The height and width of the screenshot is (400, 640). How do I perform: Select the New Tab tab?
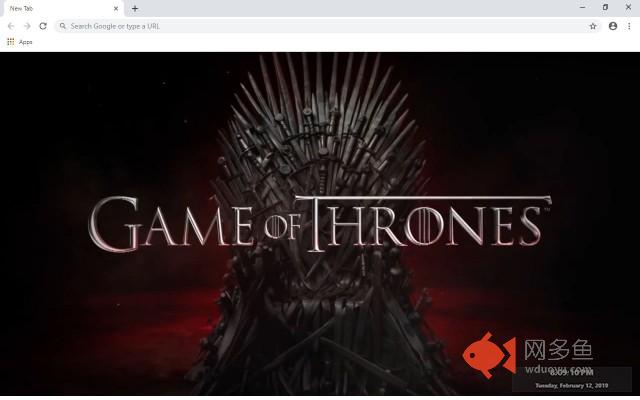tap(62, 9)
